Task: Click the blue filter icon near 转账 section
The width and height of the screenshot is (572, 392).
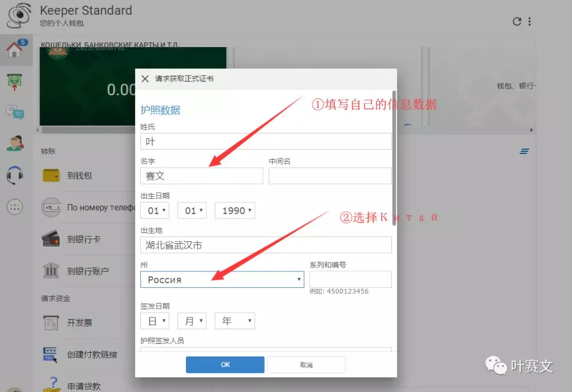Action: click(x=524, y=151)
